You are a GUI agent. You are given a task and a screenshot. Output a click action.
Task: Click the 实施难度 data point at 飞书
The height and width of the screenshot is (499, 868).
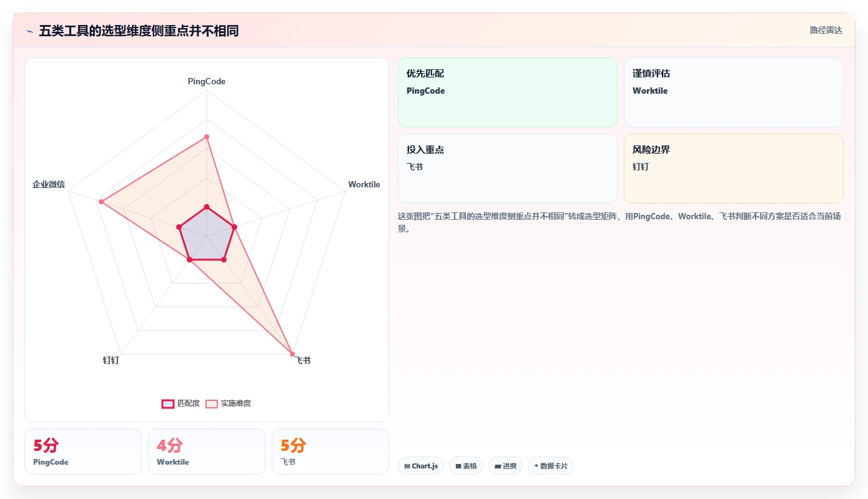tap(292, 355)
